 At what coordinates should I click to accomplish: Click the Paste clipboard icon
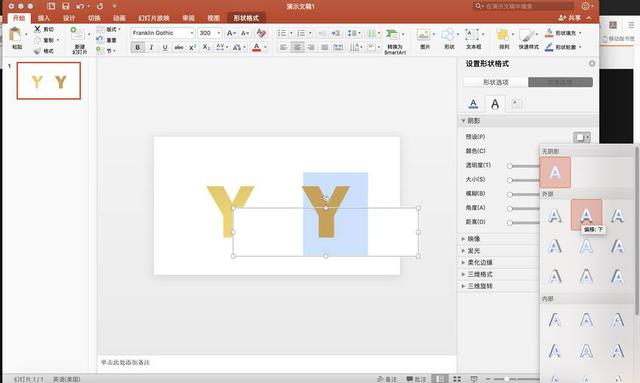tap(15, 34)
